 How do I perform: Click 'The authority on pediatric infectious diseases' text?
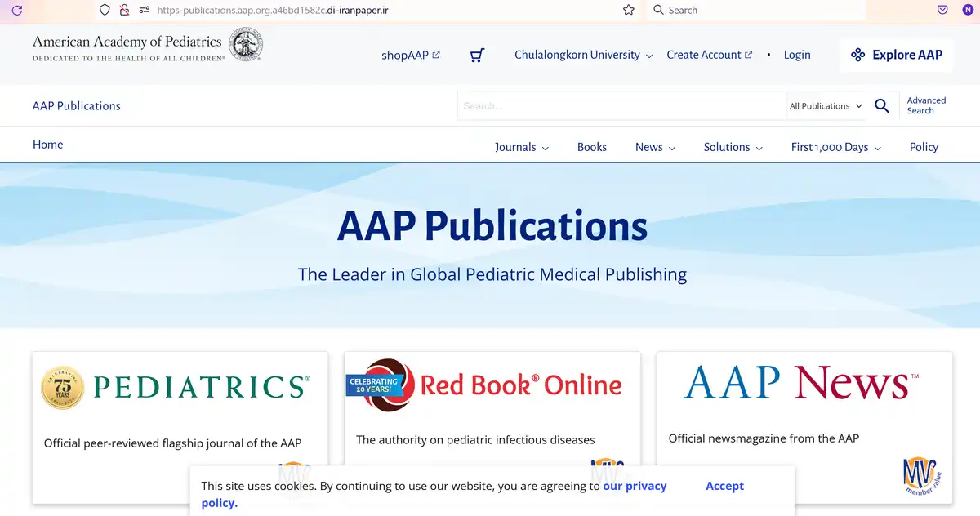tap(475, 439)
